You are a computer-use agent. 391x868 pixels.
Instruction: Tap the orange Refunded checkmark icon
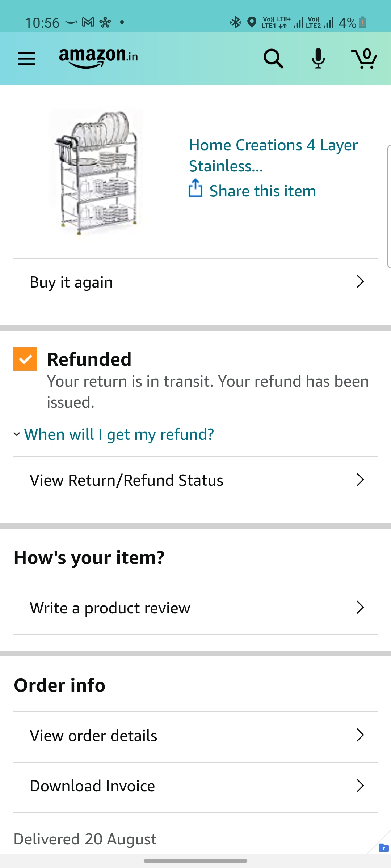point(25,359)
